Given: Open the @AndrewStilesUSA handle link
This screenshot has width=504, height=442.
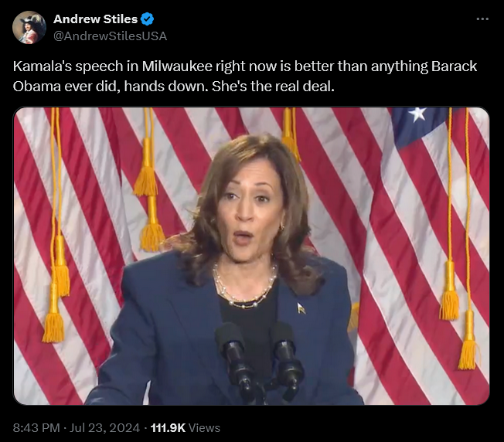Looking at the screenshot, I should pos(110,36).
